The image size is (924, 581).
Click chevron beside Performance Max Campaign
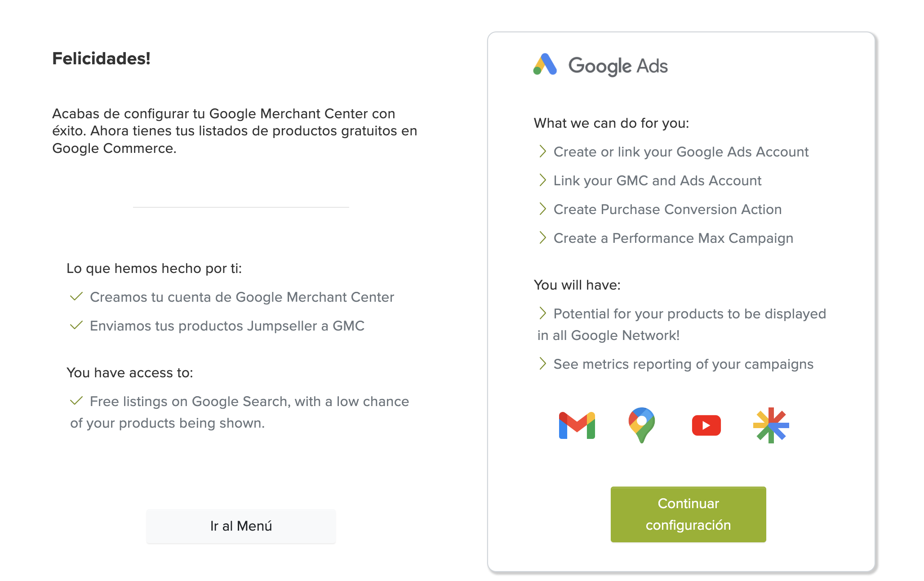542,237
